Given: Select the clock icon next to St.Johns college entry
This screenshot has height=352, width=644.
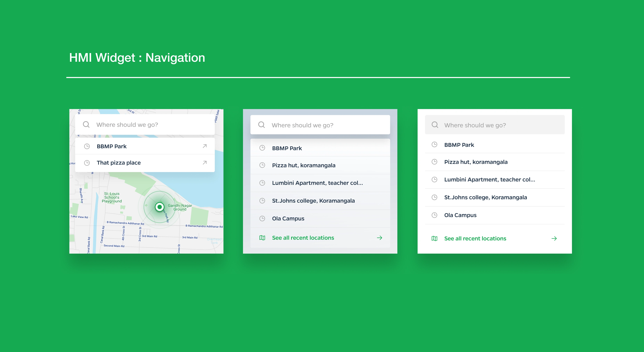Looking at the screenshot, I should (x=262, y=200).
